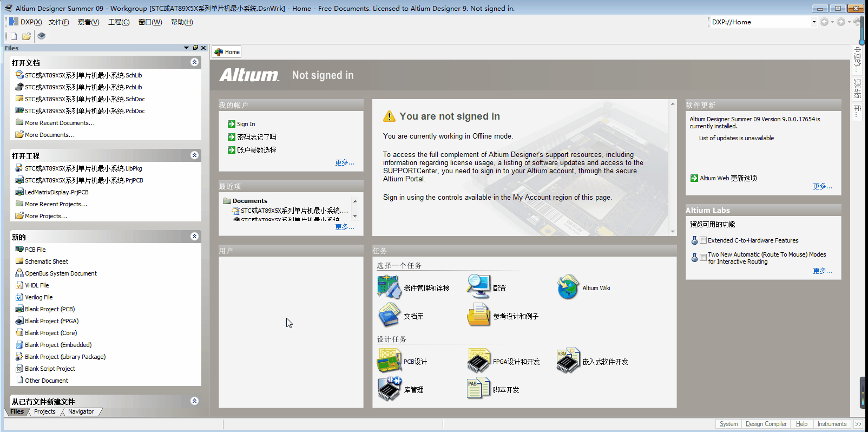The width and height of the screenshot is (868, 432).
Task: Open the 文件(F) menu
Action: pos(58,22)
